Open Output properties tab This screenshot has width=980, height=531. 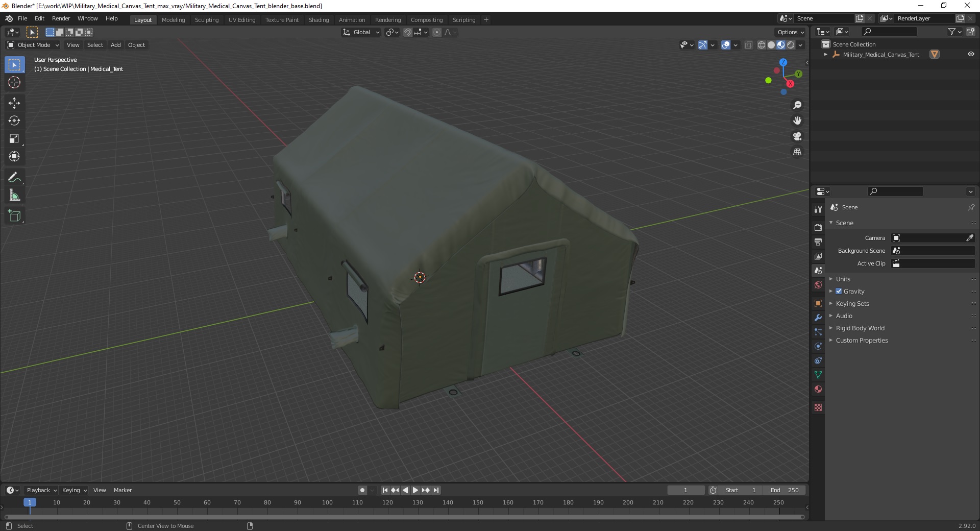tap(818, 242)
